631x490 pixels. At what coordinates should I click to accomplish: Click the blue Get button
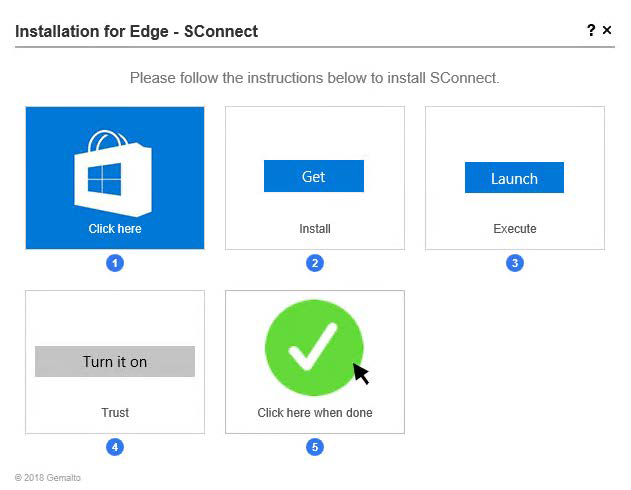click(314, 176)
